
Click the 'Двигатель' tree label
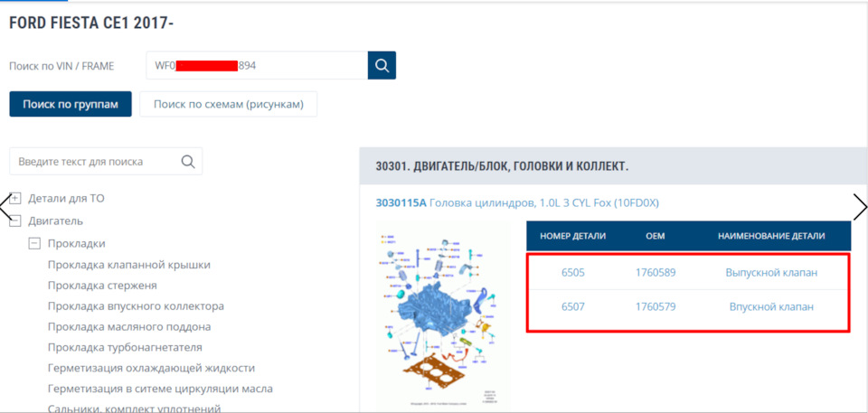55,221
